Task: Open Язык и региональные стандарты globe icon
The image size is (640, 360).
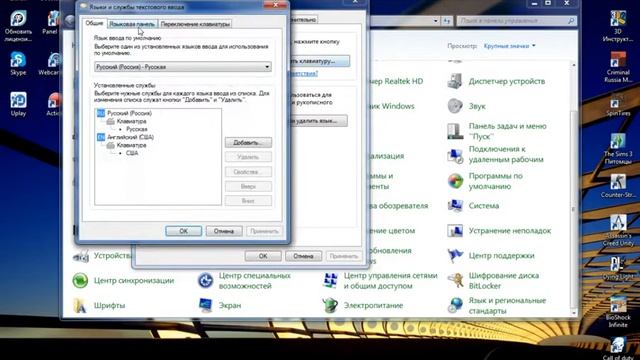Action: 455,305
